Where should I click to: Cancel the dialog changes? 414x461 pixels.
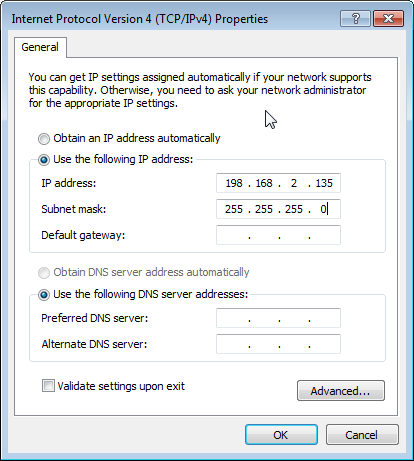[x=362, y=435]
